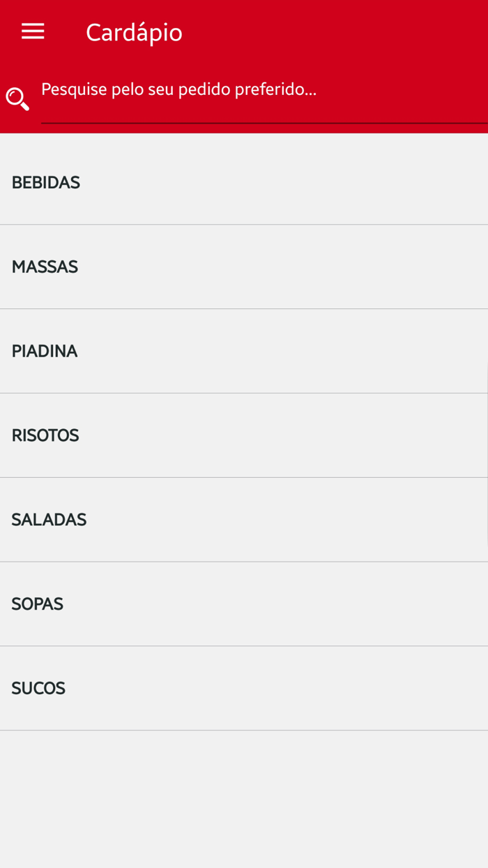Choose the RISOTOS category

pyautogui.click(x=45, y=436)
